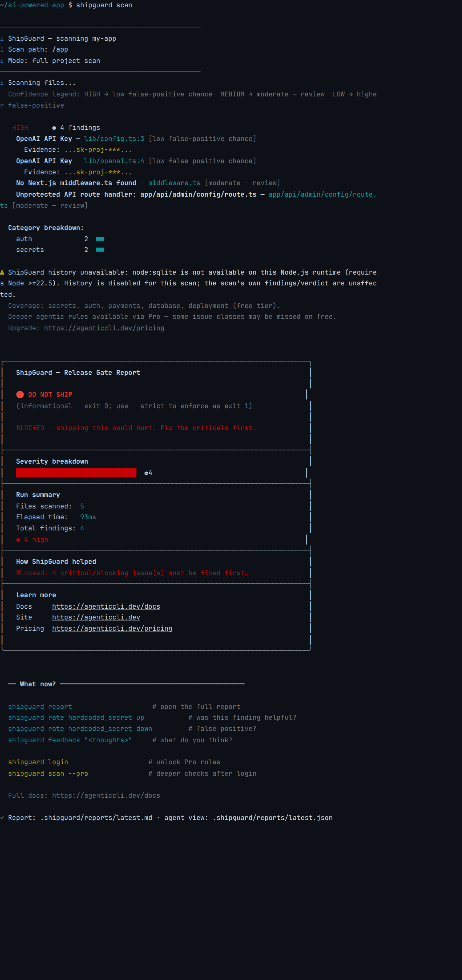Click the '.shipguard/reports/latest.json' agent view path
Screen dimensions: 462x980
272,817
